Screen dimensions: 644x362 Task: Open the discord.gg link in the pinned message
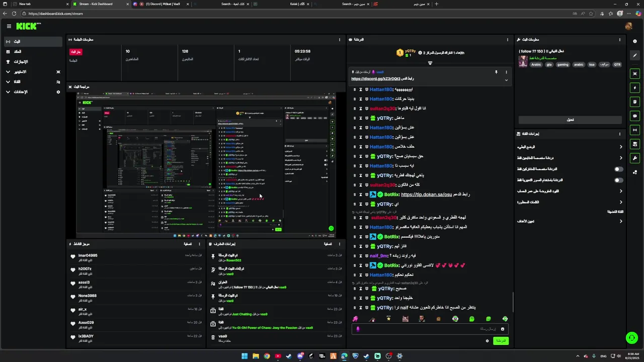(376, 79)
